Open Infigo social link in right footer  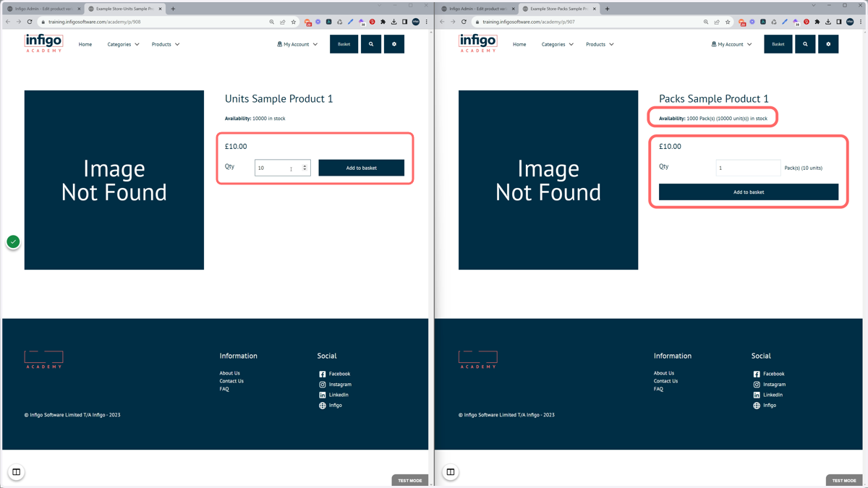tap(770, 406)
